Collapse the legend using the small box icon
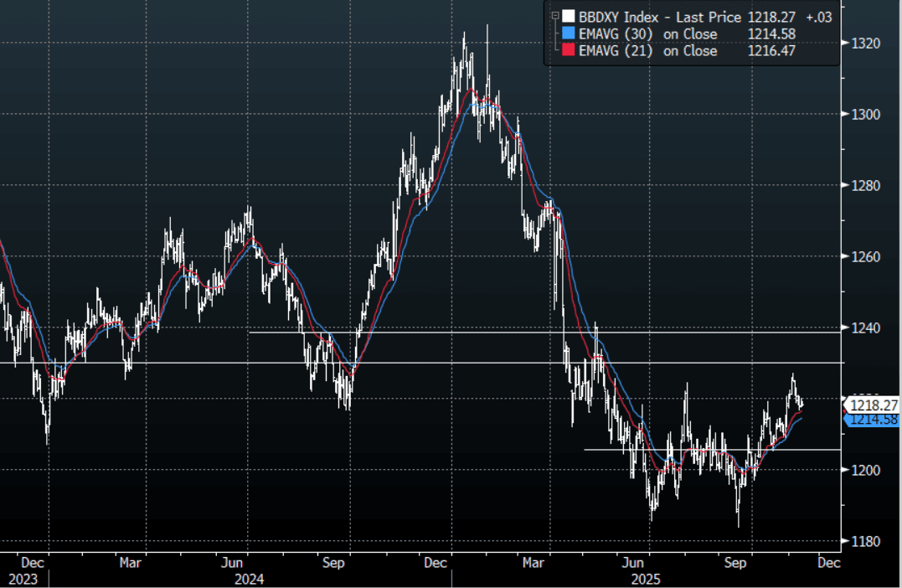The width and height of the screenshot is (902, 588). tap(555, 16)
